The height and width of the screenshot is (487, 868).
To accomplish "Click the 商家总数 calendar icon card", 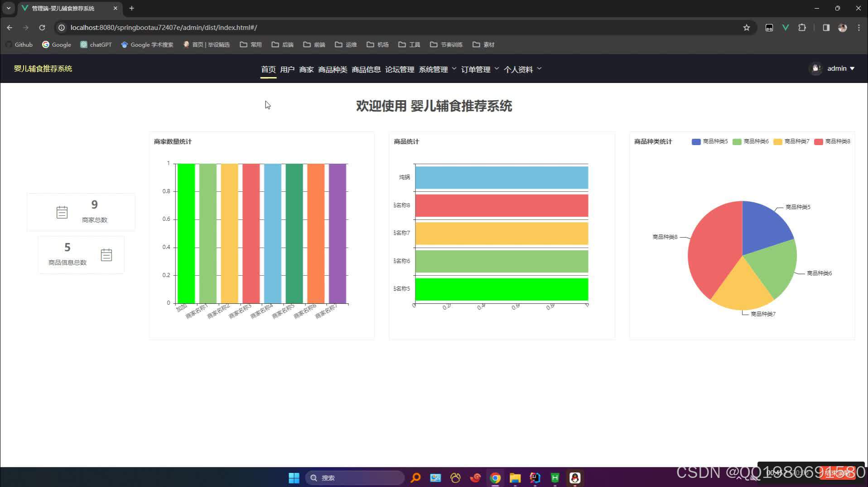I will 62,212.
